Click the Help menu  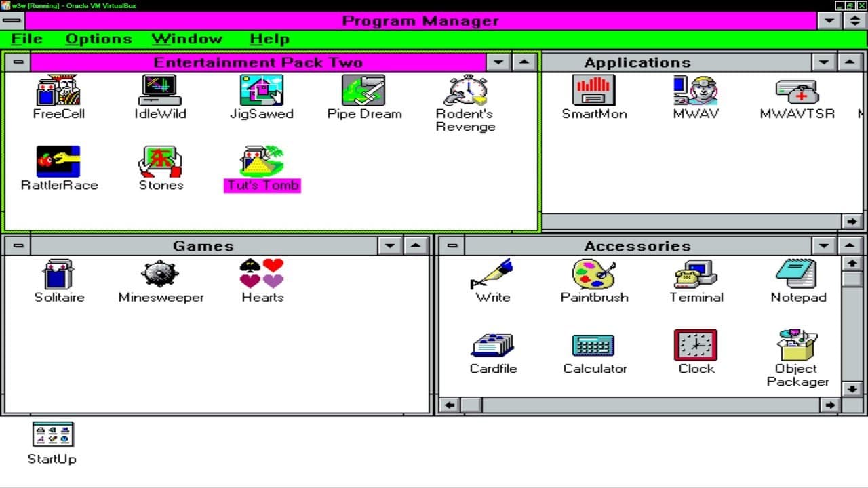click(269, 39)
